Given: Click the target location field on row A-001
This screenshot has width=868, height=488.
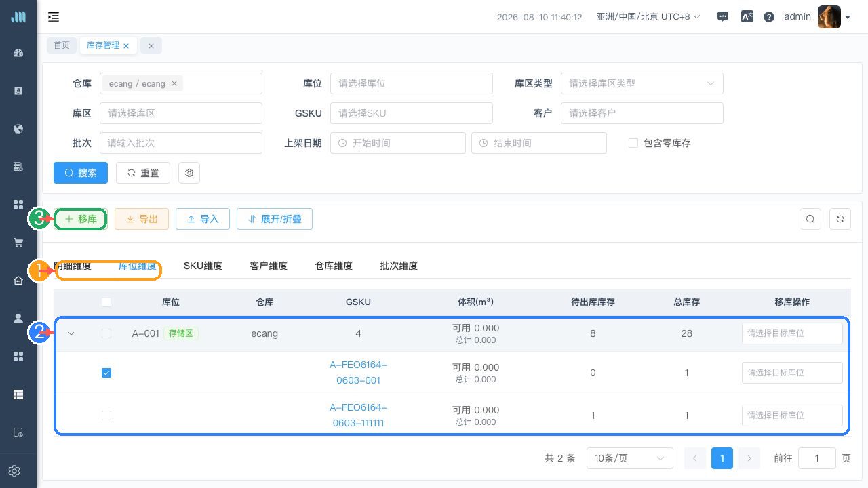Looking at the screenshot, I should point(792,333).
